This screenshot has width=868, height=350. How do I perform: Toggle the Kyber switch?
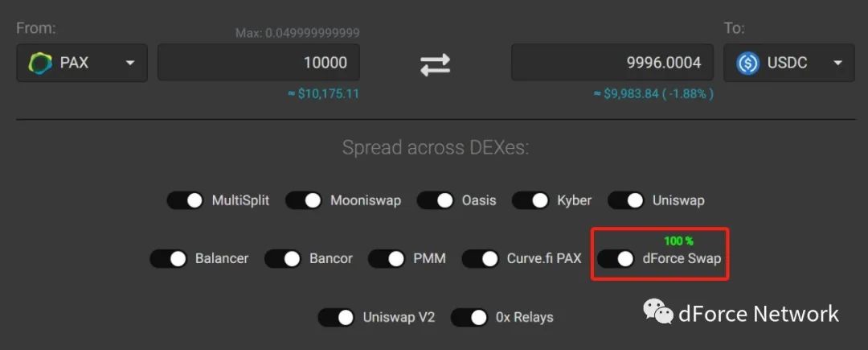click(x=530, y=200)
